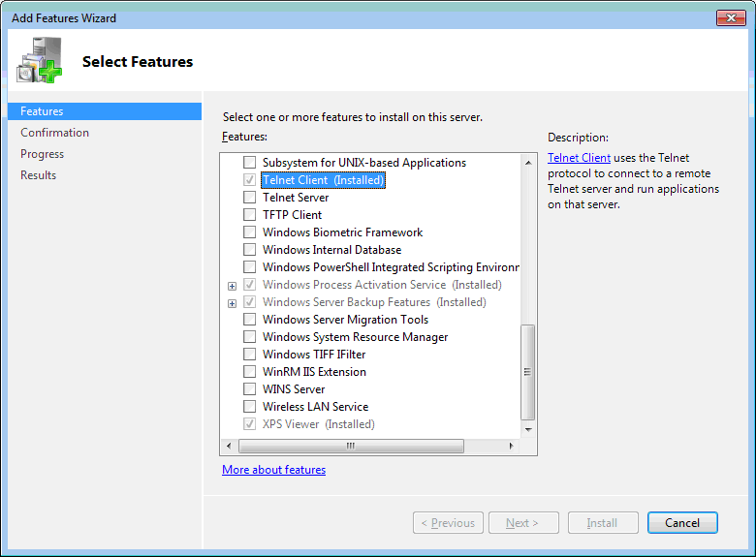Check the TFTP Client checkbox

pos(250,214)
